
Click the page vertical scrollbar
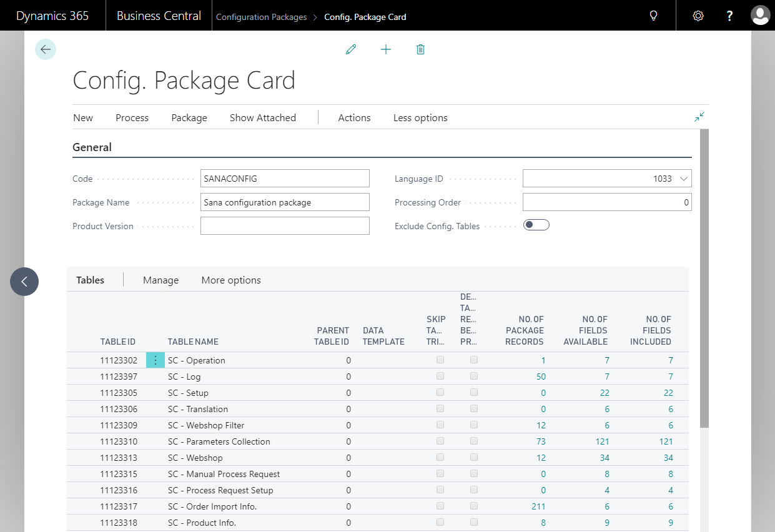tap(704, 278)
